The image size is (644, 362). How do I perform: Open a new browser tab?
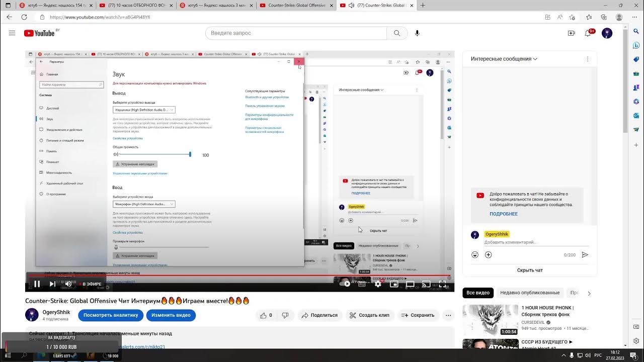[x=423, y=6]
